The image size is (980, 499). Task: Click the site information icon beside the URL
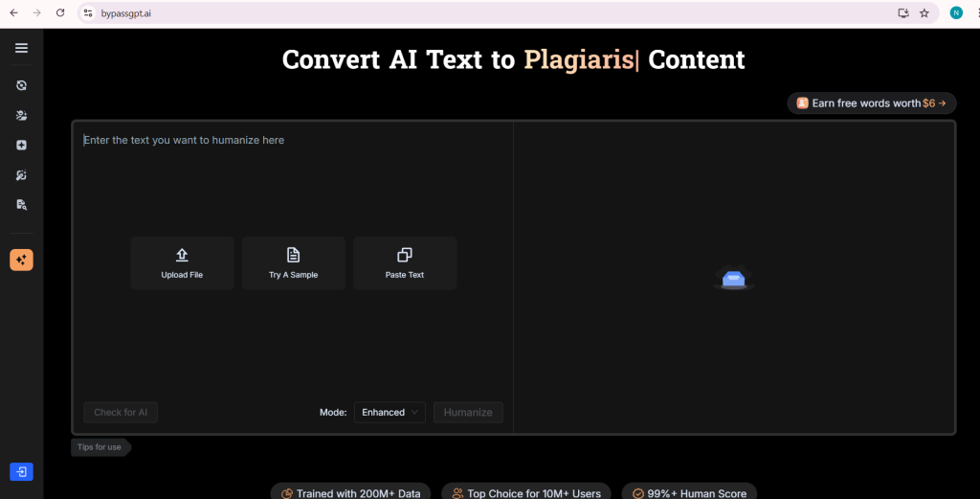click(87, 13)
